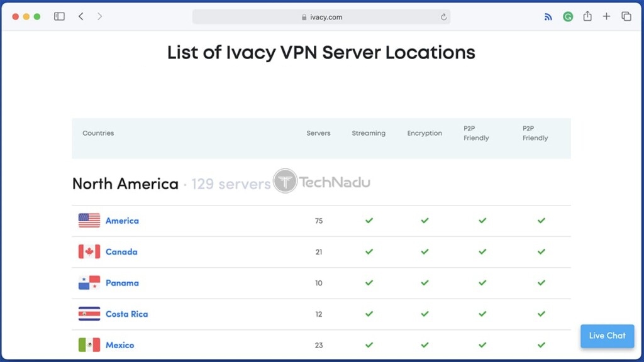Viewport: 644px width, 362px height.
Task: Open the Share menu
Action: click(x=587, y=16)
